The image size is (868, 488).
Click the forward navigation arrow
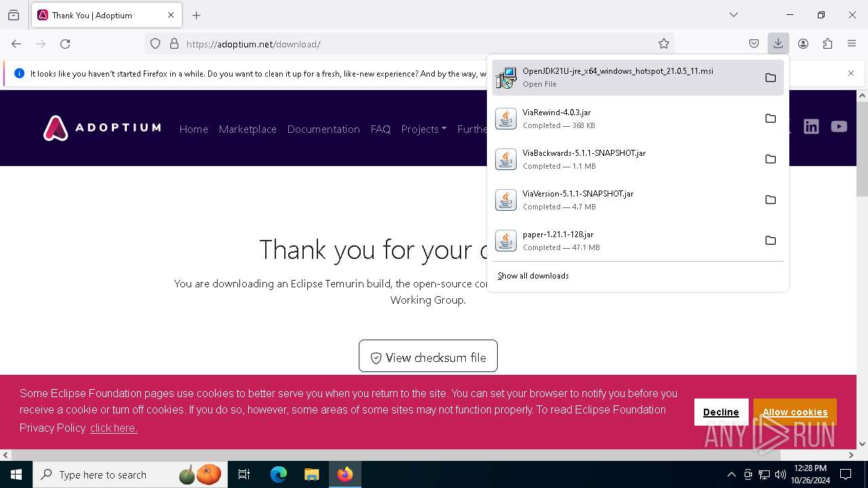pyautogui.click(x=41, y=44)
